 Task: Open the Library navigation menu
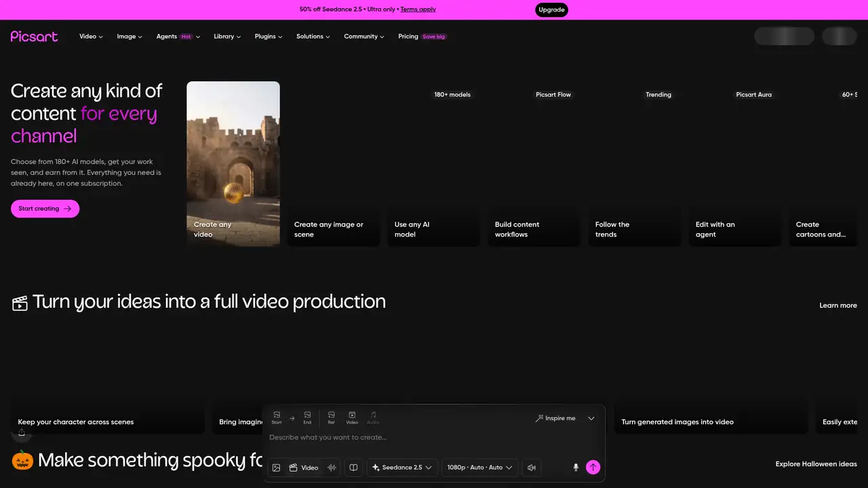coord(227,37)
